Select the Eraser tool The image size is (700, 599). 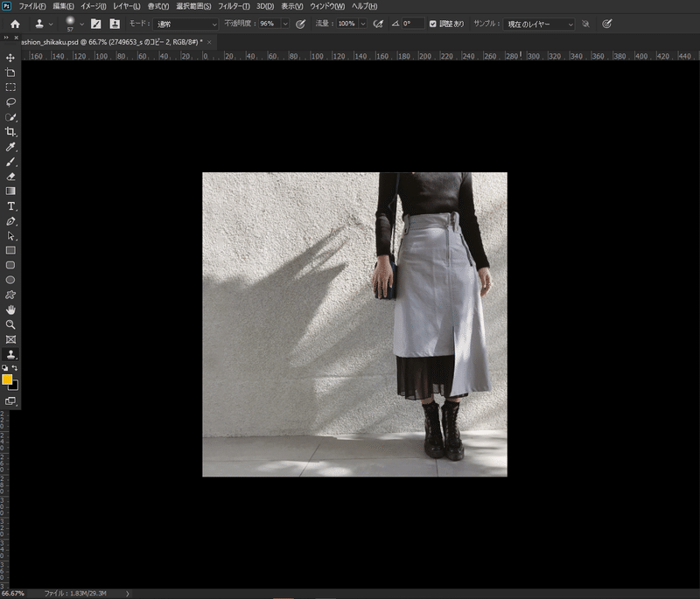(x=10, y=176)
